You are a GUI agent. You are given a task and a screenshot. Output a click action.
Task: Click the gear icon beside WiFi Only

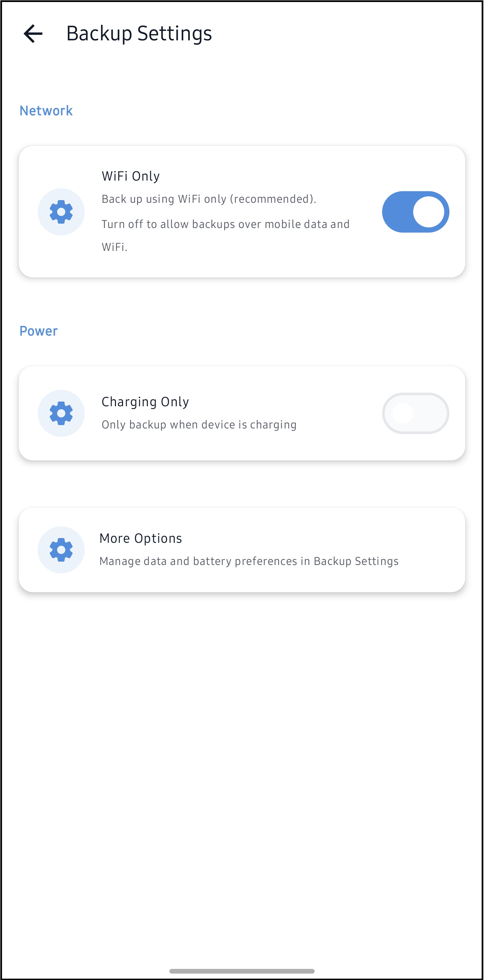[x=61, y=212]
